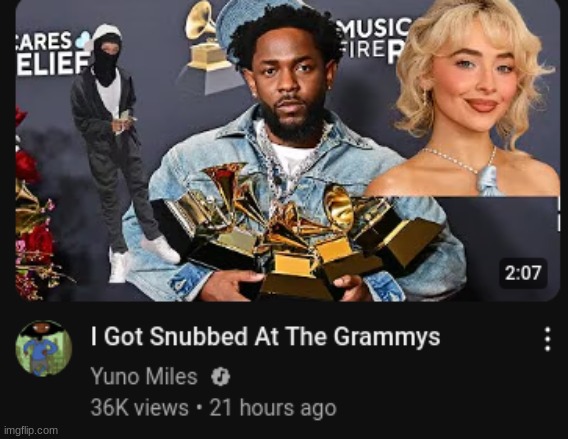Click the music note artist badge
Image resolution: width=568 pixels, height=439 pixels.
221,377
